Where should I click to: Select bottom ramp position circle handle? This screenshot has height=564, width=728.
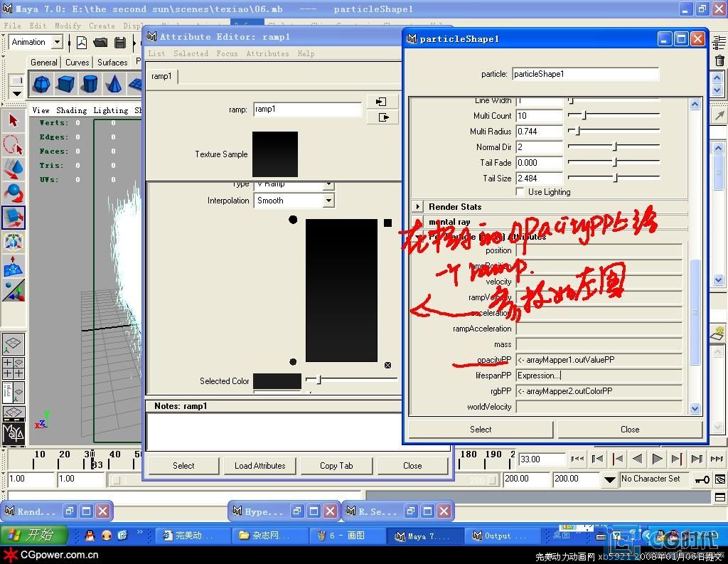coord(293,361)
